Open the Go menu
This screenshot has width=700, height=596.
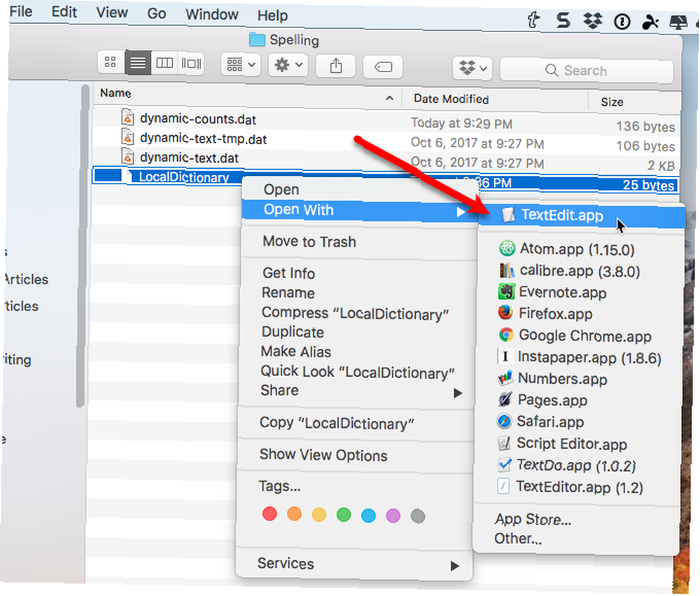(x=157, y=14)
